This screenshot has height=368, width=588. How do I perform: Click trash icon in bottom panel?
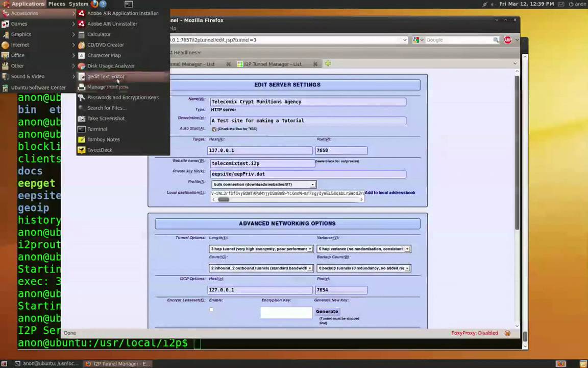[583, 363]
